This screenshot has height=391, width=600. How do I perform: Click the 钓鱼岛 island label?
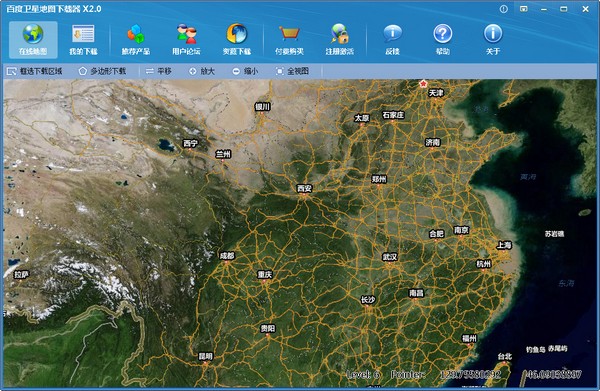click(x=535, y=349)
